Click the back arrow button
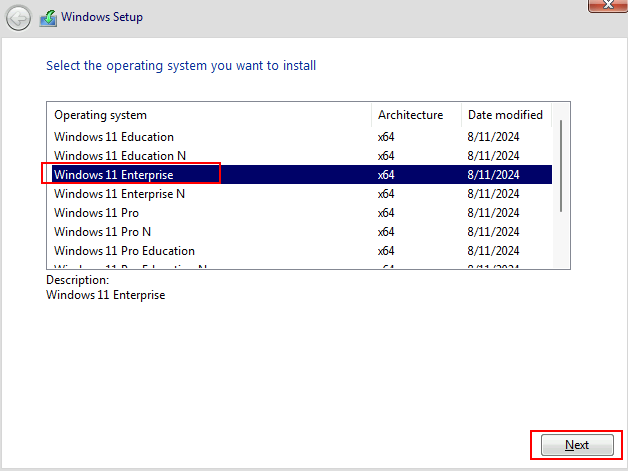Screen dimensions: 628x471 (x=18, y=18)
